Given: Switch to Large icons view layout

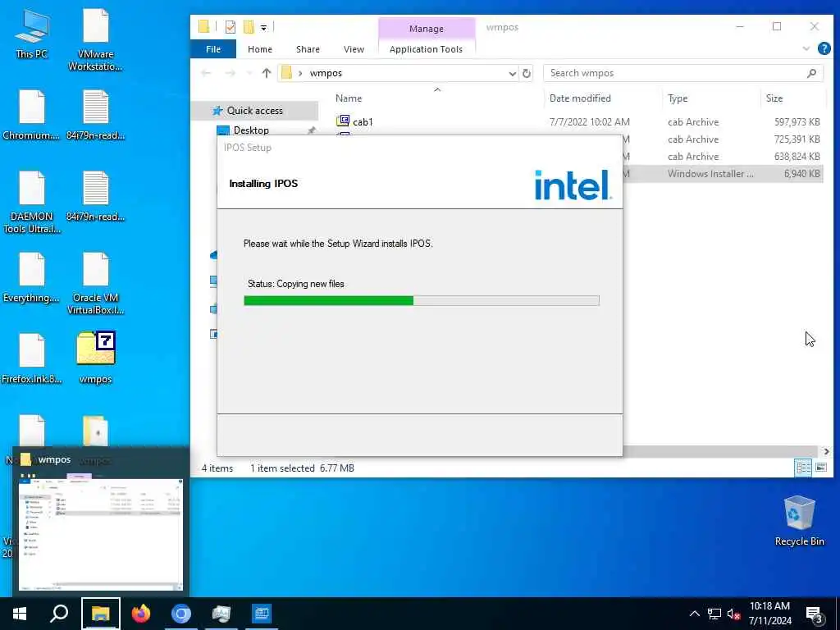Looking at the screenshot, I should (820, 468).
